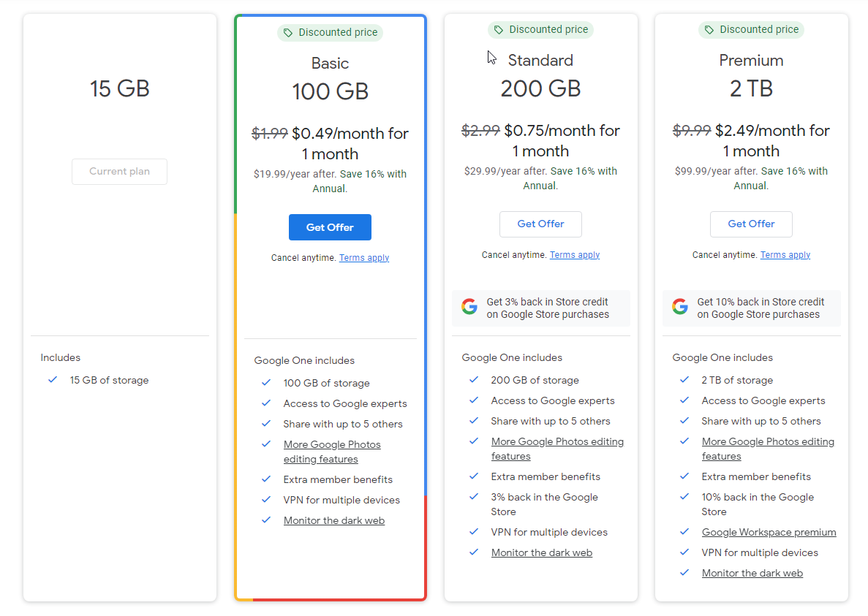Click the struck-through $2.99 original price

(480, 131)
